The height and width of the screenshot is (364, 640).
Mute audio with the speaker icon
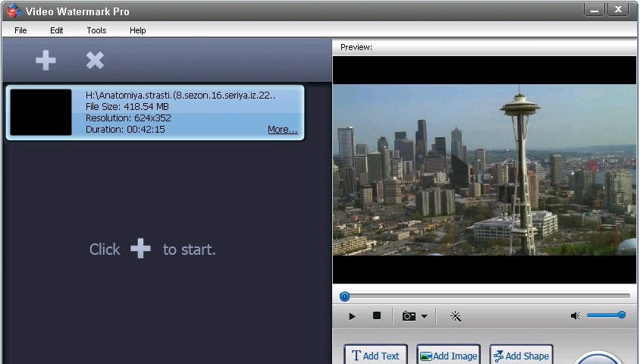click(x=575, y=316)
